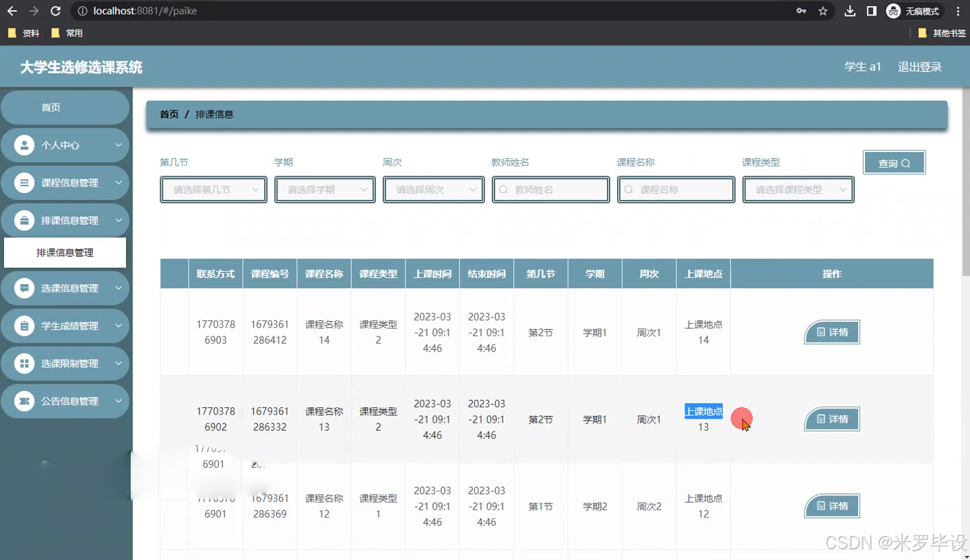The width and height of the screenshot is (970, 560).
Task: Click 退出登录 logout link
Action: pos(919,67)
